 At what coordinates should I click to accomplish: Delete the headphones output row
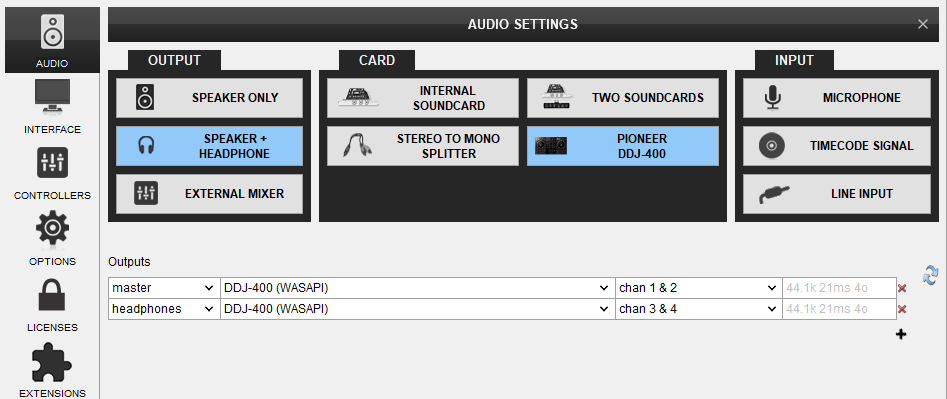pyautogui.click(x=902, y=310)
